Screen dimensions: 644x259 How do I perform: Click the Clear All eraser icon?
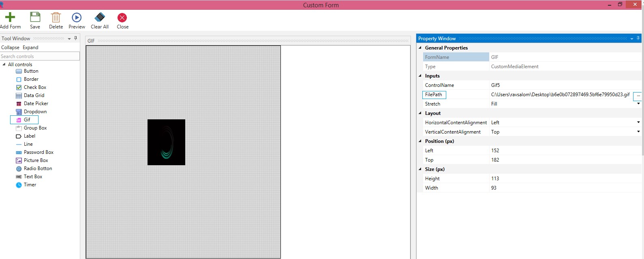click(100, 17)
